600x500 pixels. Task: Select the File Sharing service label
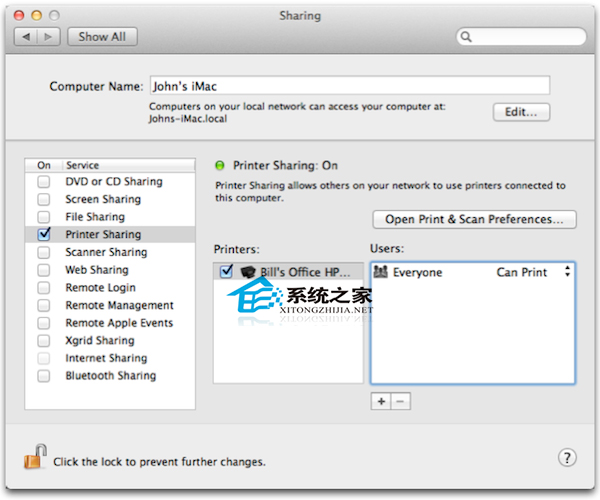[95, 217]
